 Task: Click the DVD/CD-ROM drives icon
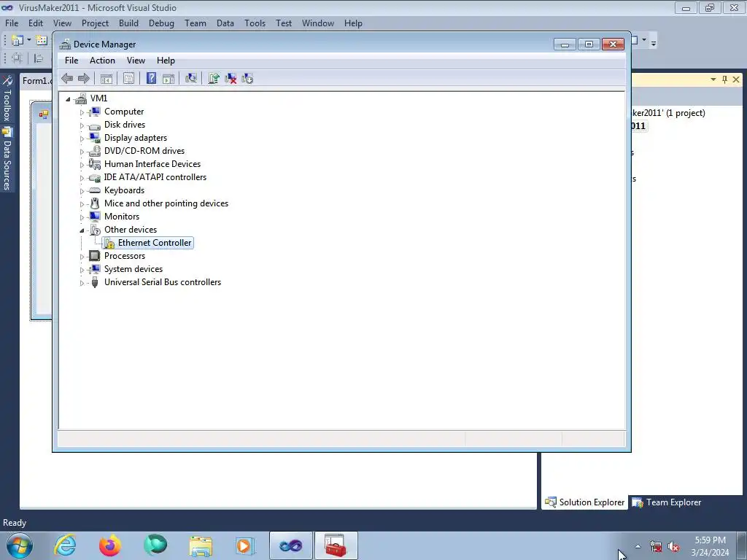95,151
